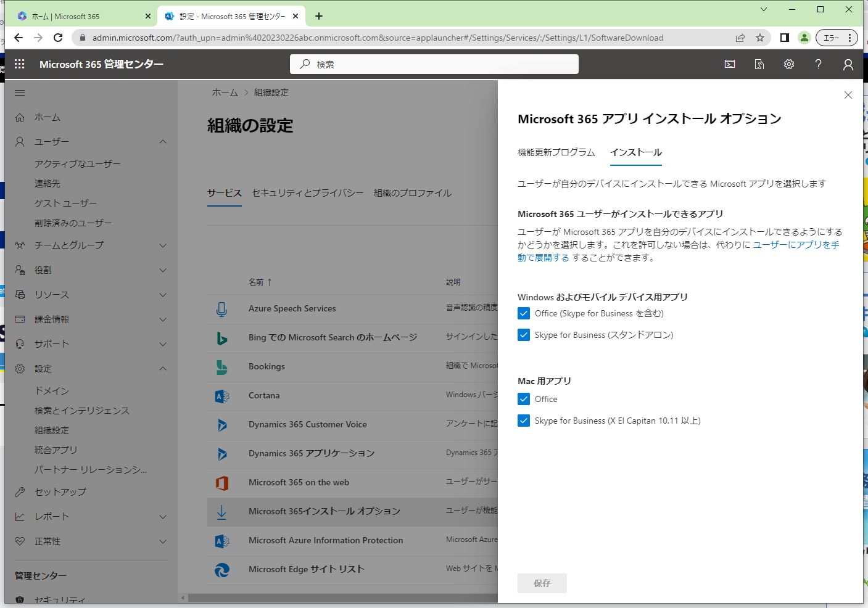868x608 pixels.
Task: Click the share icon in address bar
Action: pos(740,38)
